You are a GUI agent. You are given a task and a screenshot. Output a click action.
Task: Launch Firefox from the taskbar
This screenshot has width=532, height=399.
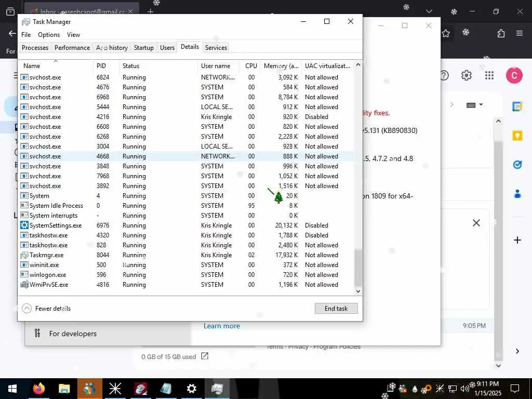(x=38, y=389)
